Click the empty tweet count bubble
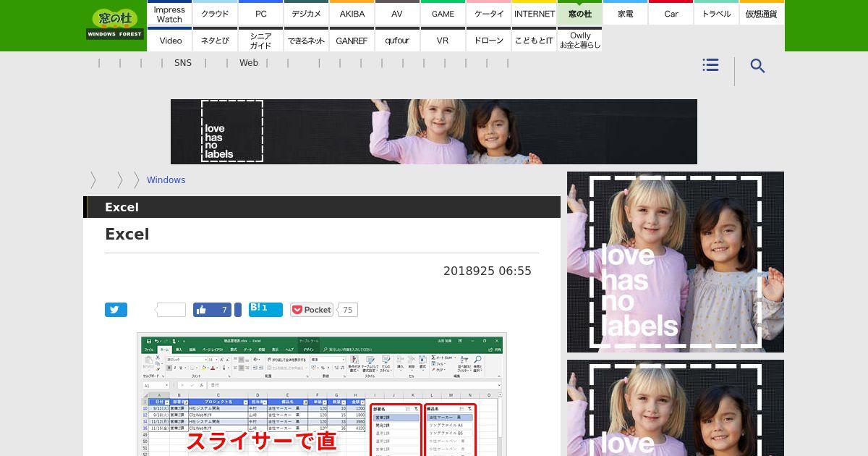 [171, 310]
